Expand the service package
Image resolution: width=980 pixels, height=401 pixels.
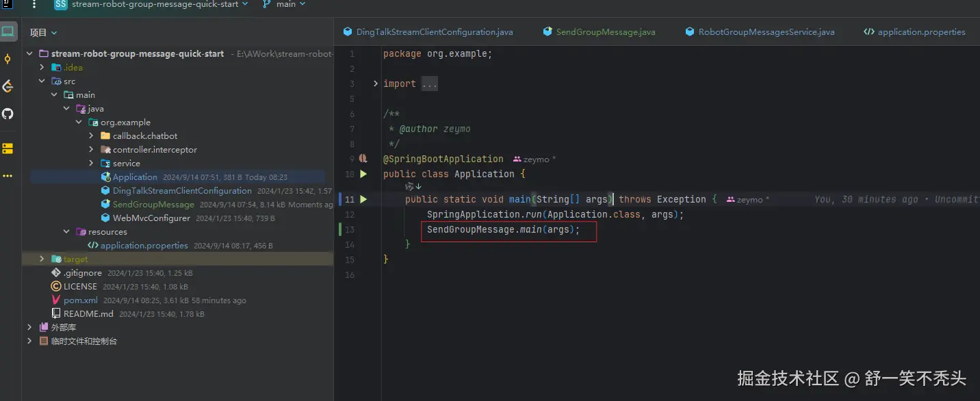point(91,163)
